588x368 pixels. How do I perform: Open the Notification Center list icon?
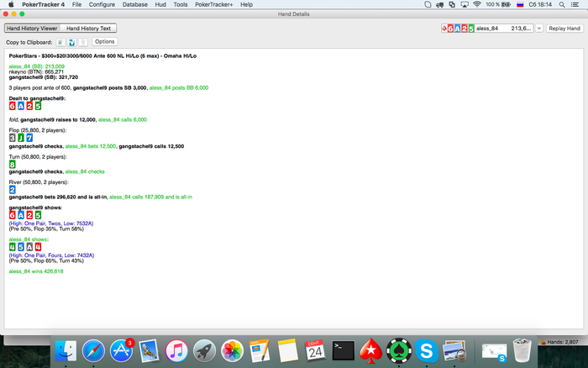(575, 4)
